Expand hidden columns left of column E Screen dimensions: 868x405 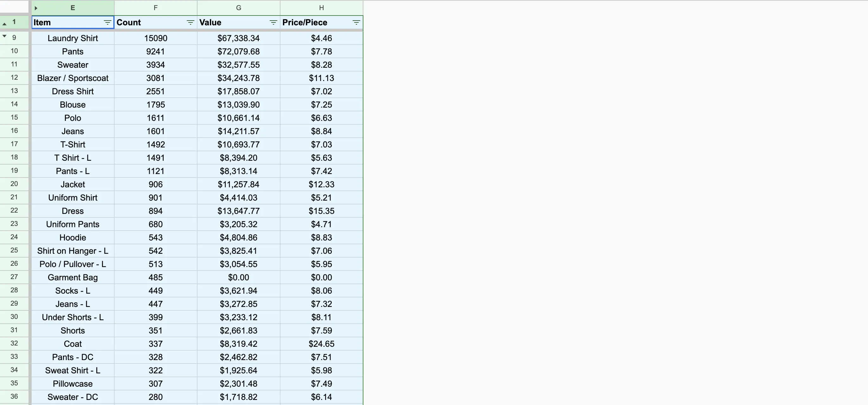(36, 8)
